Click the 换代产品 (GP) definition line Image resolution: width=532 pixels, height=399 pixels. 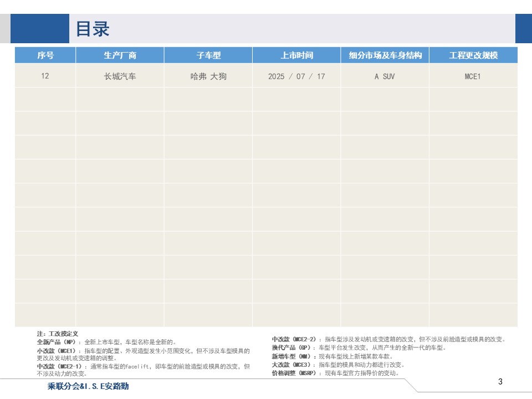(359, 347)
